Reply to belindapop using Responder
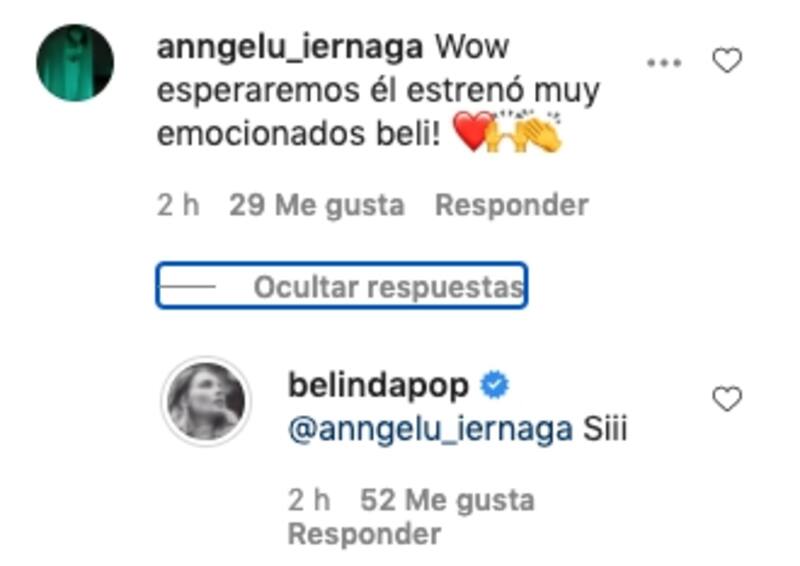 (364, 534)
